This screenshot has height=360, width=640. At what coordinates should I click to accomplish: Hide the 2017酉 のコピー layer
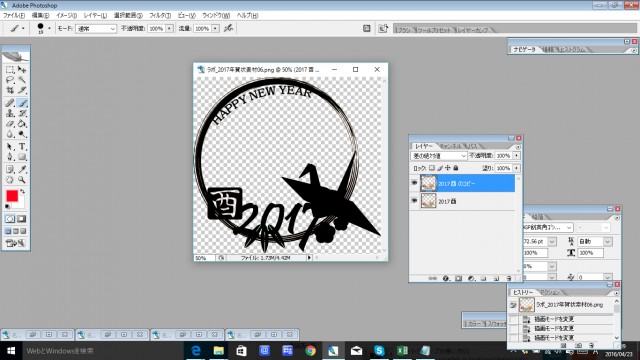(x=414, y=183)
